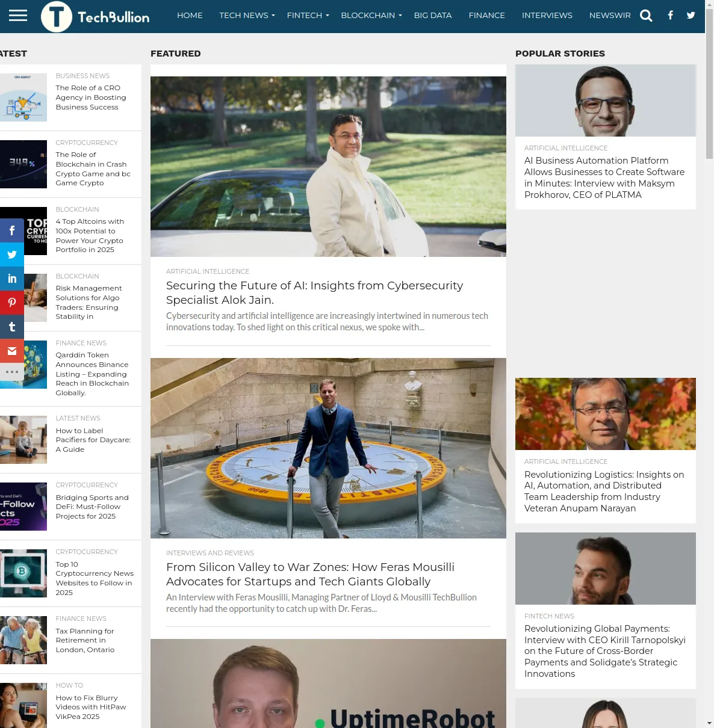Show more share options (three dots)
Viewport: 714px width, 728px height.
coord(12,372)
